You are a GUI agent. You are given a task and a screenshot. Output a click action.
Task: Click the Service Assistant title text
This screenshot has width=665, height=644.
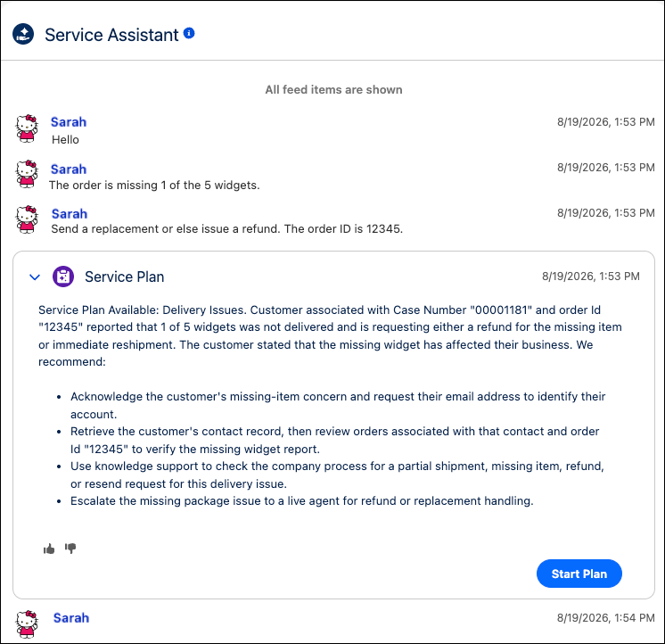coord(111,35)
